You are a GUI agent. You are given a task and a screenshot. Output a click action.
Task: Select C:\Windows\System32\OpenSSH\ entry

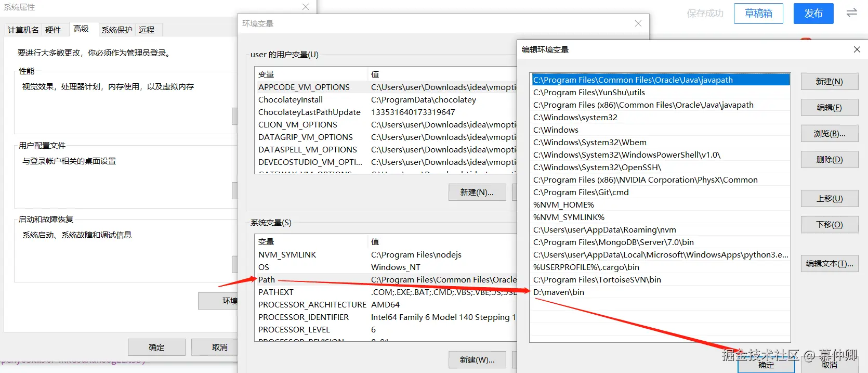click(660, 167)
